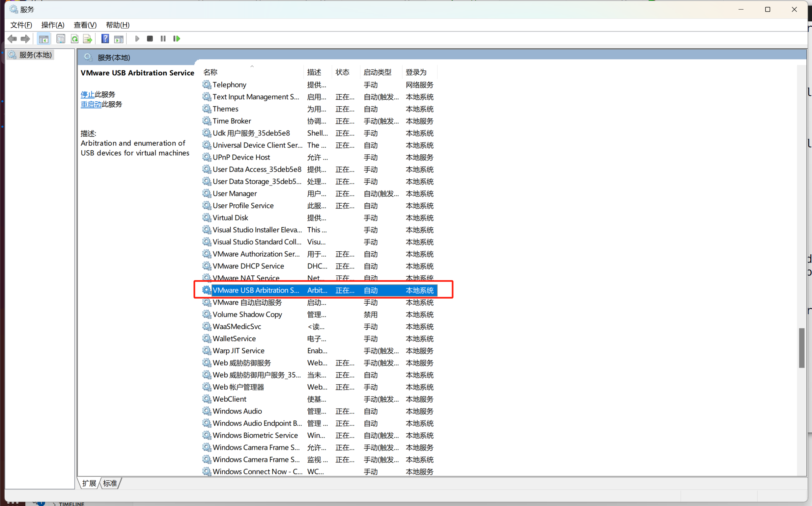The height and width of the screenshot is (506, 812).
Task: Click the vertical scrollbar thumb
Action: 801,348
